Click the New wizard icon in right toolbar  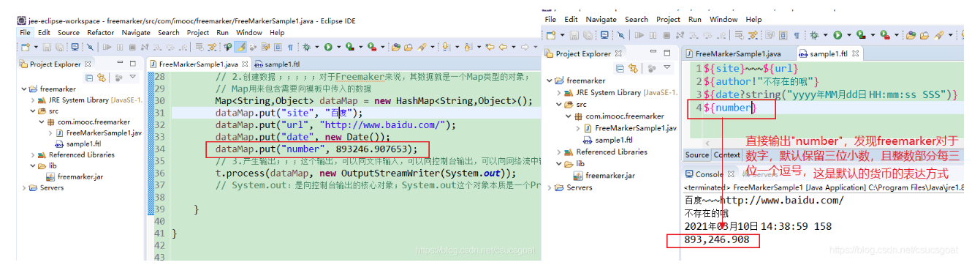(551, 35)
